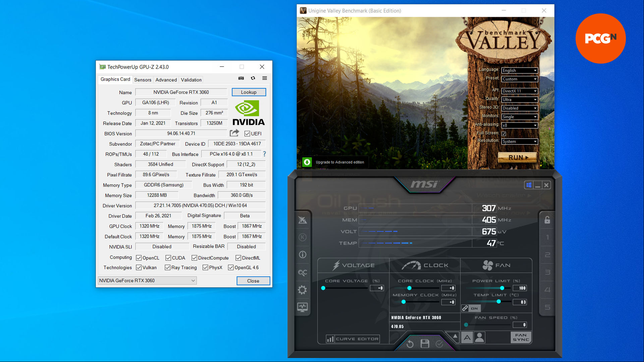644x362 pixels.
Task: Click the Core Clock slider handle
Action: click(409, 288)
